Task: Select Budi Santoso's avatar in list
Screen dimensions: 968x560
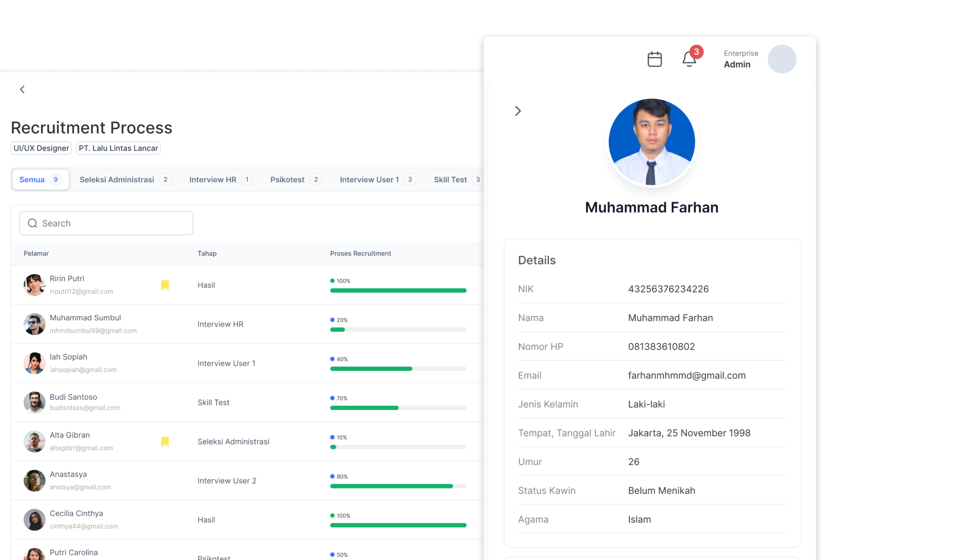Action: (x=34, y=402)
